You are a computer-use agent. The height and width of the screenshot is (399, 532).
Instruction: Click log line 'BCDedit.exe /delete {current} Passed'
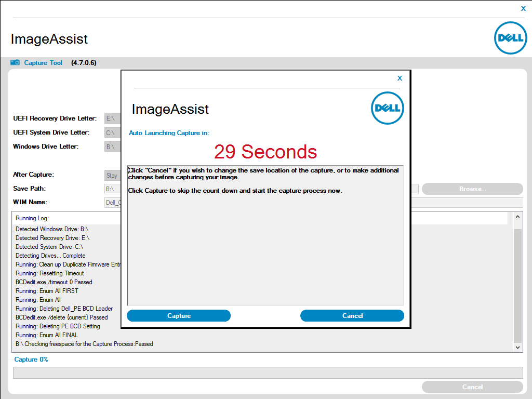62,317
